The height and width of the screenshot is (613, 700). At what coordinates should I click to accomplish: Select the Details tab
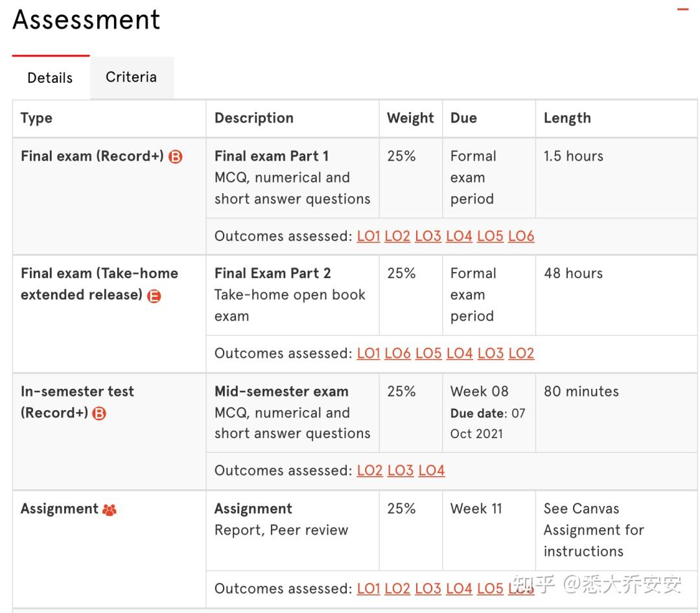click(x=50, y=78)
